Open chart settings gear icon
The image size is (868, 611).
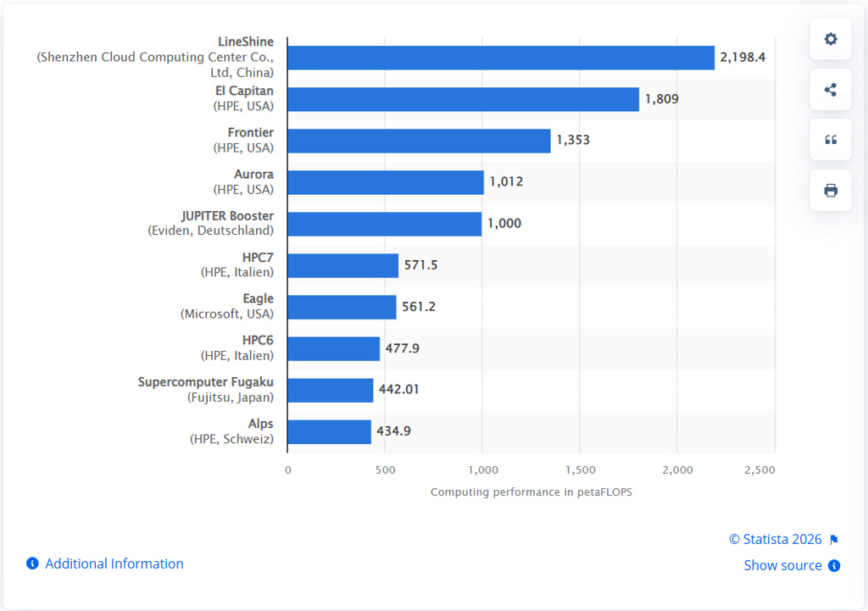(831, 39)
